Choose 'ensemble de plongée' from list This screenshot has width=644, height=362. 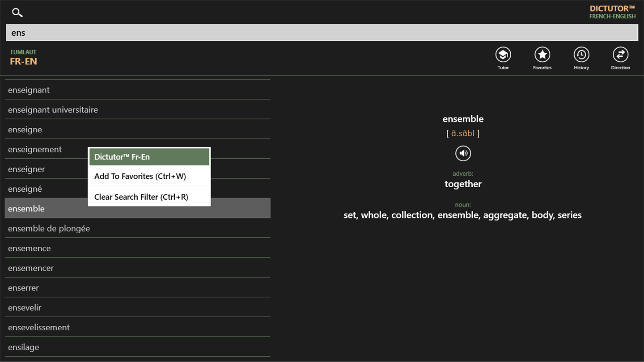pos(138,228)
